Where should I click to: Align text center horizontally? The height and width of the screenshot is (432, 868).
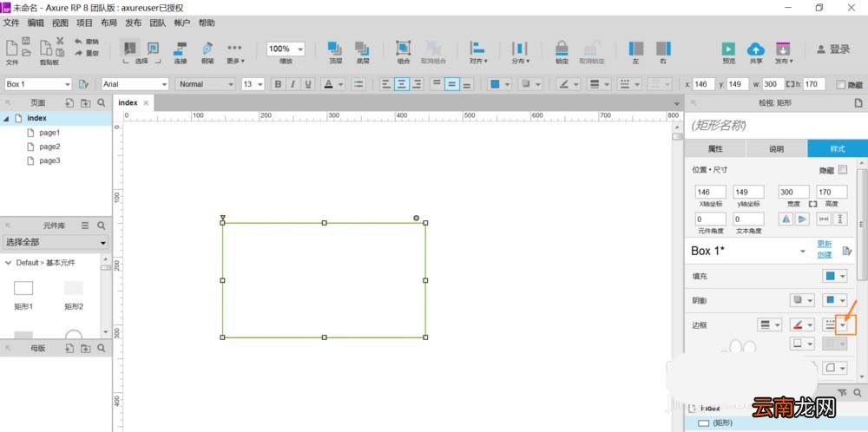tap(402, 84)
